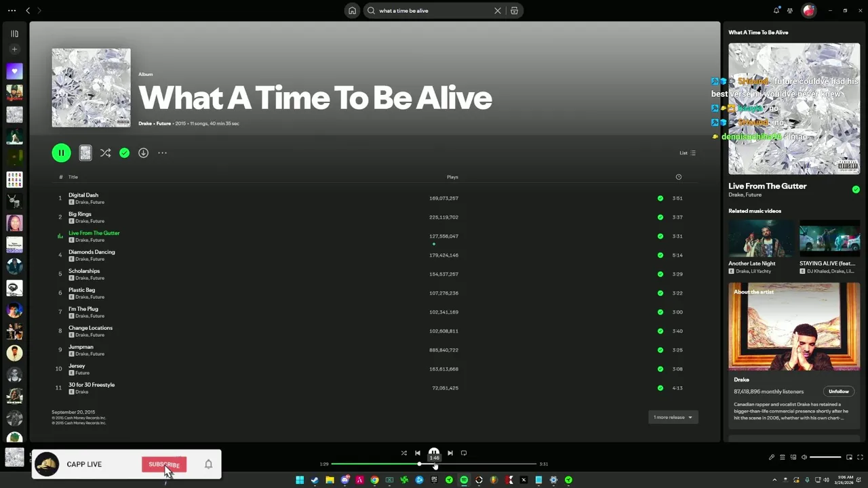The width and height of the screenshot is (868, 488).
Task: Go to Spotify Home via house icon
Action: tap(352, 11)
